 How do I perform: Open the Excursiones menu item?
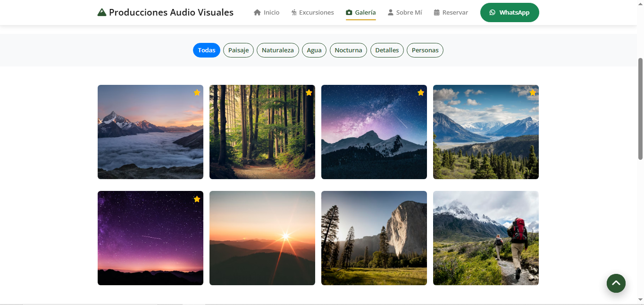tap(316, 13)
